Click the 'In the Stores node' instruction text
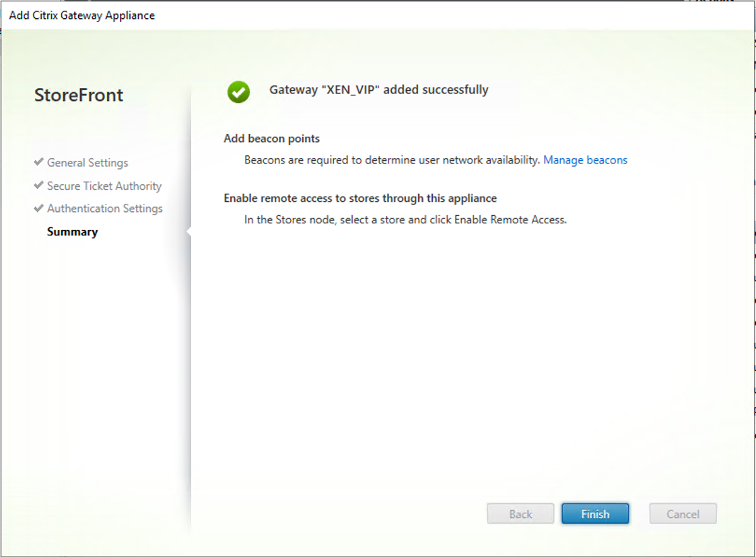The height and width of the screenshot is (557, 756). coord(405,220)
